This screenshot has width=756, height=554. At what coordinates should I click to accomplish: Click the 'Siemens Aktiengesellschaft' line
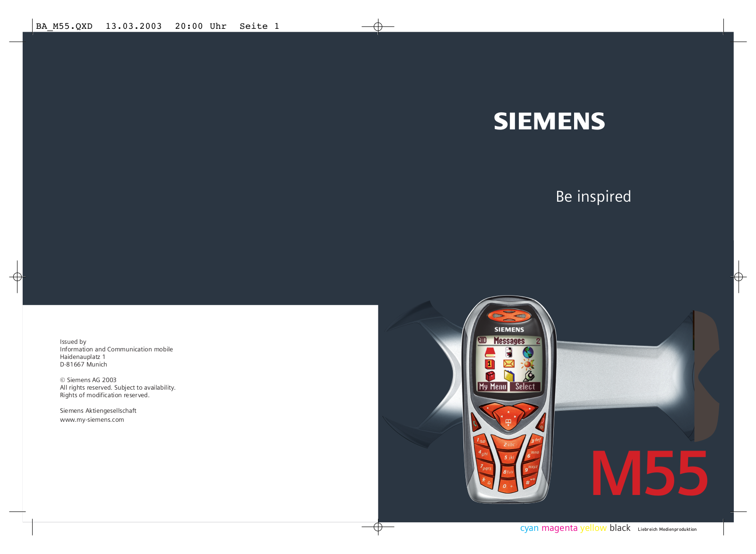(98, 410)
